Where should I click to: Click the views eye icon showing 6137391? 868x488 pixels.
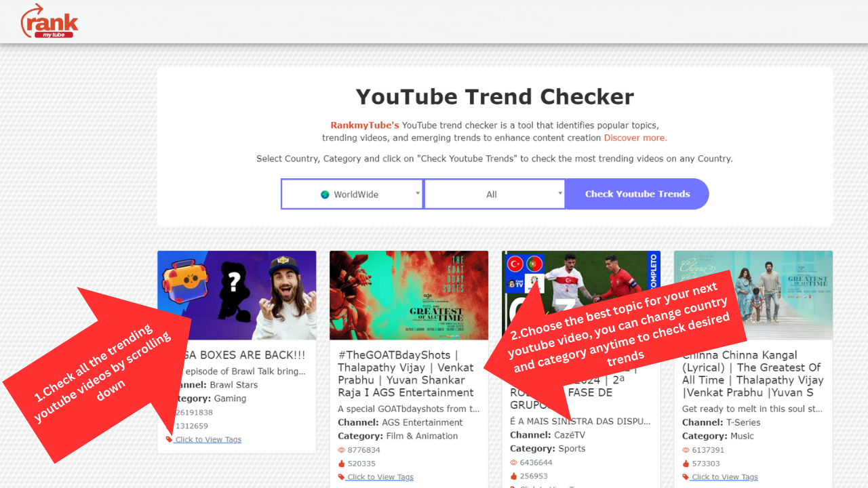point(686,450)
